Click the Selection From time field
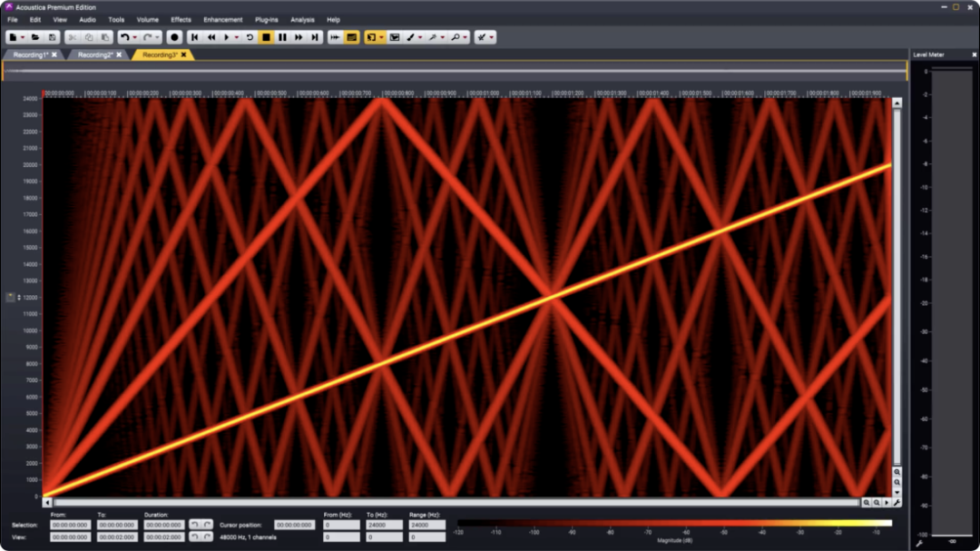 click(70, 525)
